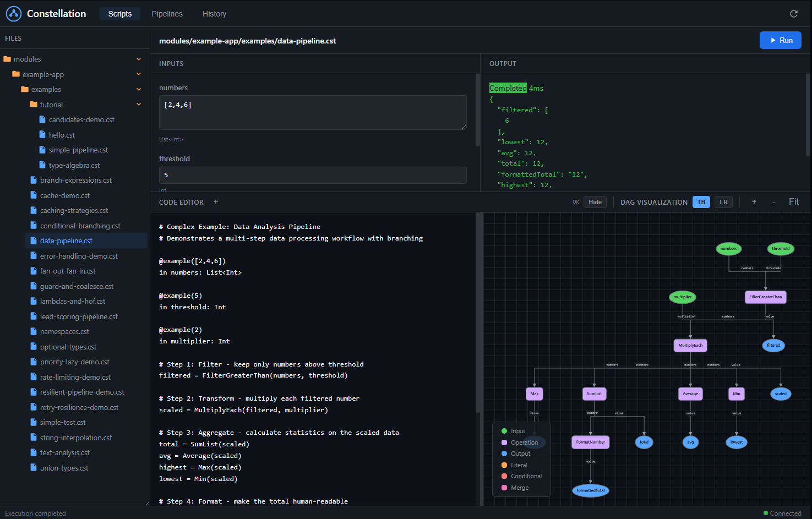This screenshot has width=812, height=519.
Task: Switch to the Pipelines tab
Action: (167, 13)
